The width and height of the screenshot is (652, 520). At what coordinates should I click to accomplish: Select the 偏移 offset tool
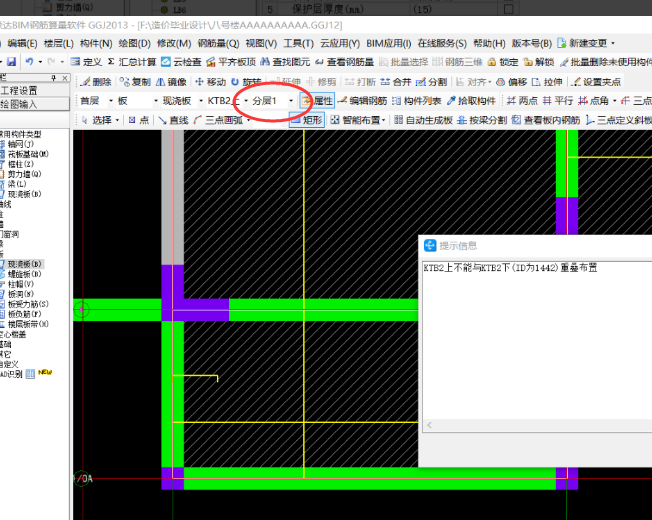pos(511,82)
